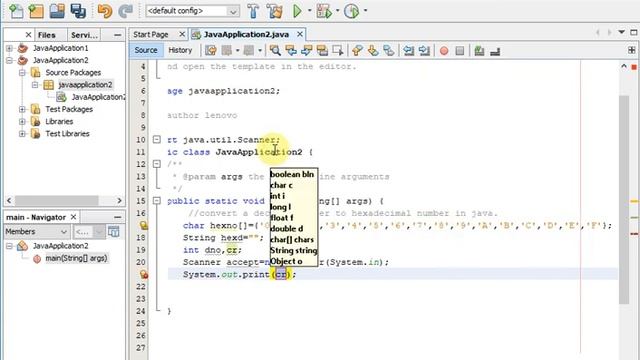This screenshot has height=360, width=640.
Task: Expand the Test Packages node
Action: (x=22, y=109)
